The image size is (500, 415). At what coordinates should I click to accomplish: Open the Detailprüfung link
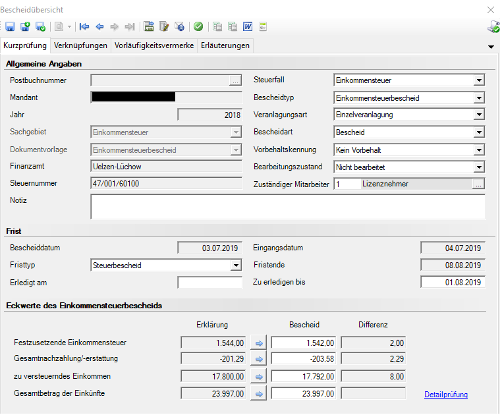[446, 394]
